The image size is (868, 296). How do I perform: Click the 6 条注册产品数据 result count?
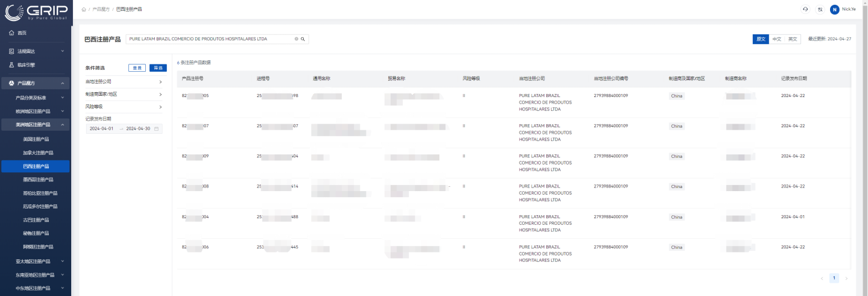[194, 62]
